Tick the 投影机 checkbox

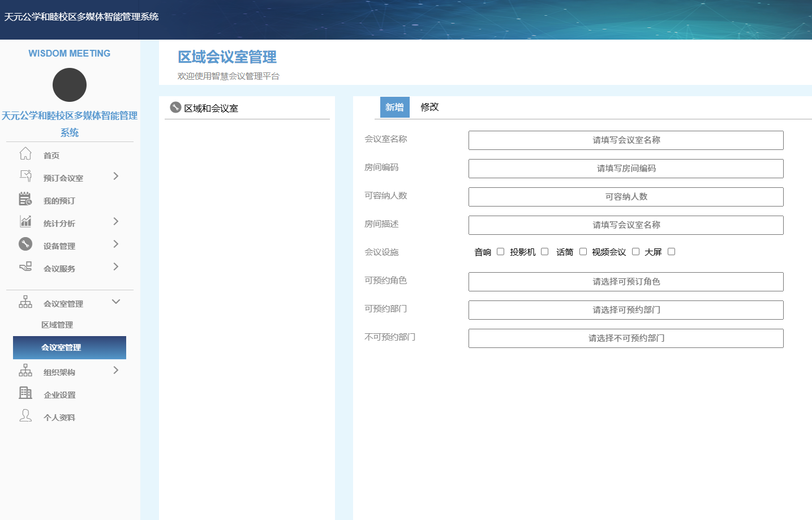(x=544, y=252)
